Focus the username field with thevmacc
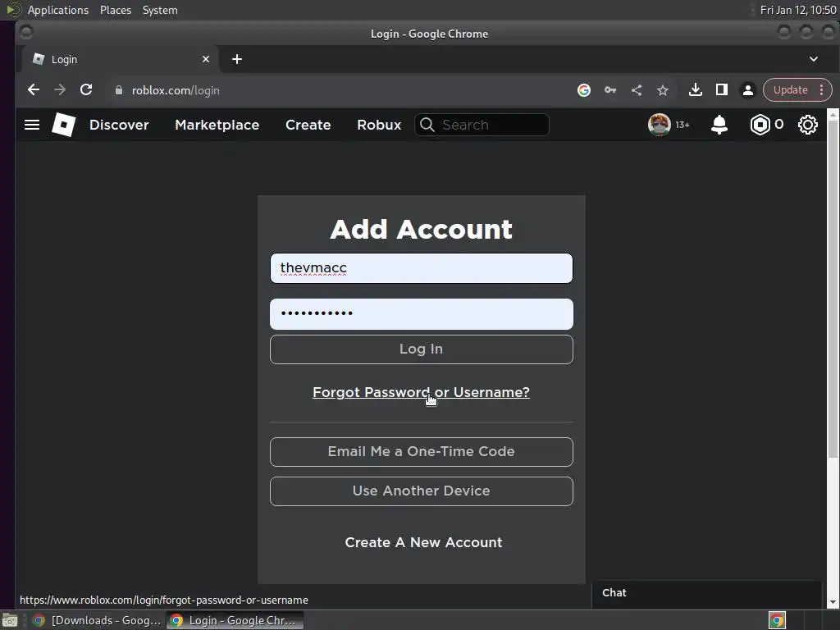840x630 pixels. tap(421, 268)
